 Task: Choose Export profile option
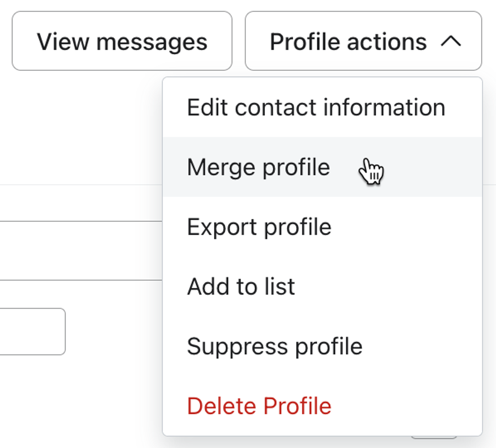click(322, 227)
